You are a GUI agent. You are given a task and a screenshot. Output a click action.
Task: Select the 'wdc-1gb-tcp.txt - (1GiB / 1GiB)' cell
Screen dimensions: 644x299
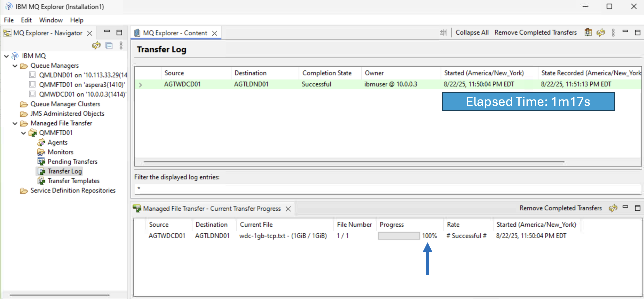283,236
